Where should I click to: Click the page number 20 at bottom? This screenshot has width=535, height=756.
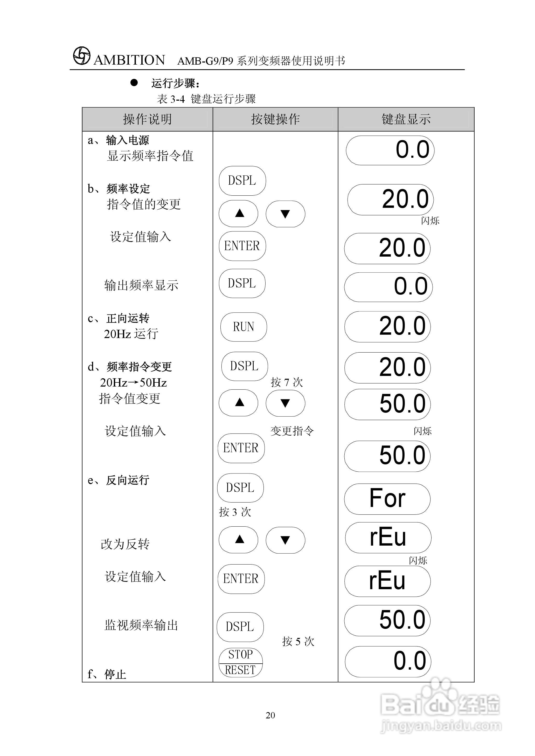[x=270, y=716]
